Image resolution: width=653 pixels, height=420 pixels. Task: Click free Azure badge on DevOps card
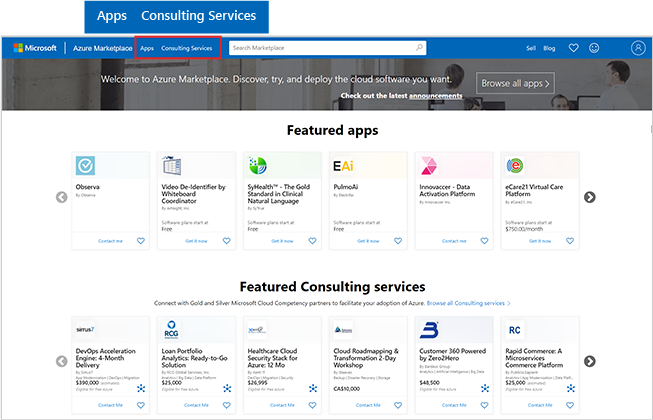(x=141, y=388)
